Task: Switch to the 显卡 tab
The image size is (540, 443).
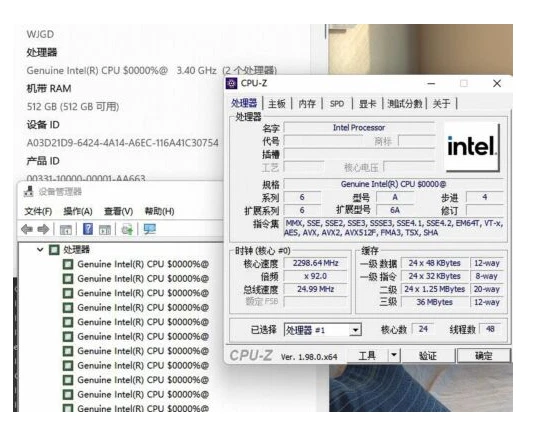Action: click(367, 103)
